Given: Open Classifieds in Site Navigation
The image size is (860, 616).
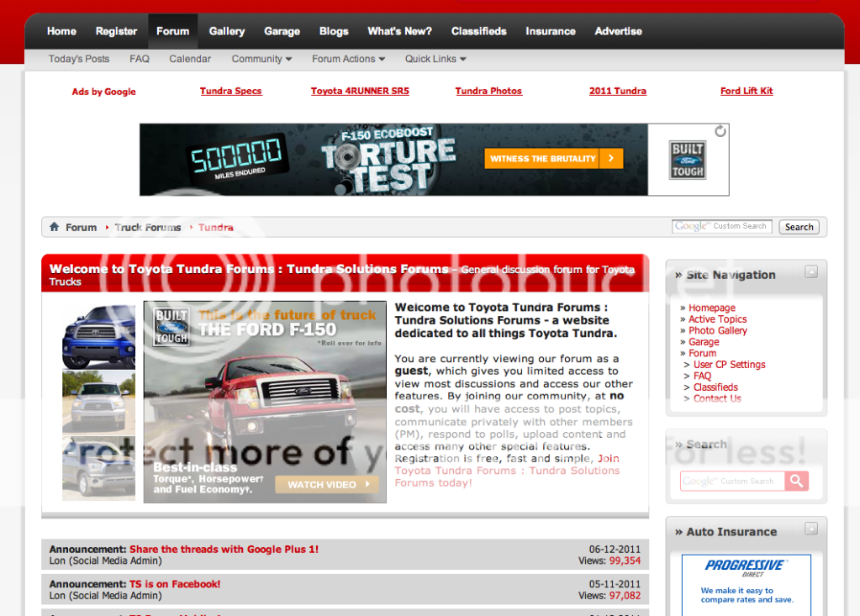Looking at the screenshot, I should pyautogui.click(x=715, y=387).
